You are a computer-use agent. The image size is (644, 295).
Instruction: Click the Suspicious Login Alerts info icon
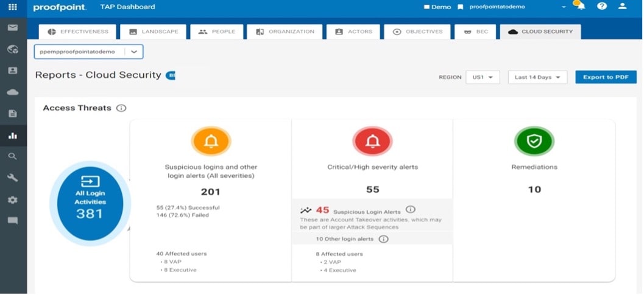410,209
